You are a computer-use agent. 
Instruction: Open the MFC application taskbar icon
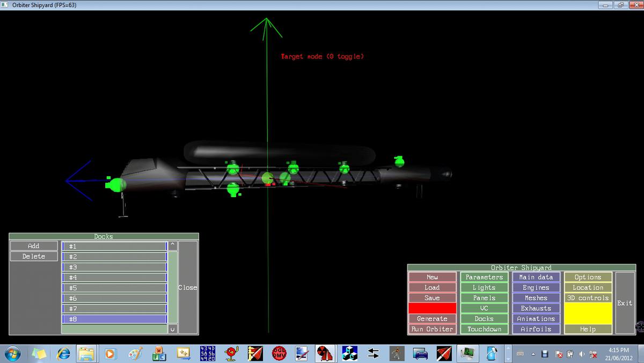point(159,353)
